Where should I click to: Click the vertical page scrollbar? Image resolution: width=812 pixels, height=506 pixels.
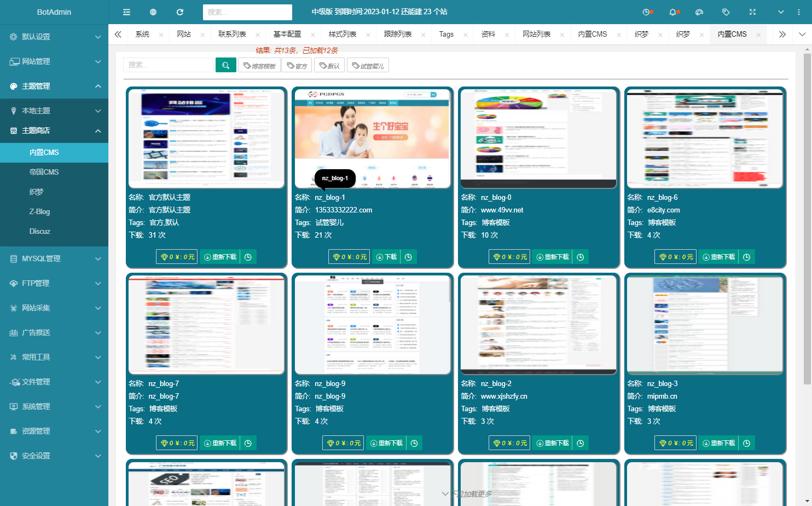[x=807, y=218]
